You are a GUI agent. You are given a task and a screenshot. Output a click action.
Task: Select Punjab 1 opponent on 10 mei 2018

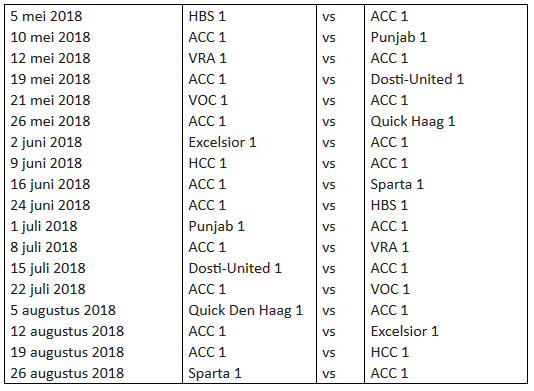coord(398,37)
